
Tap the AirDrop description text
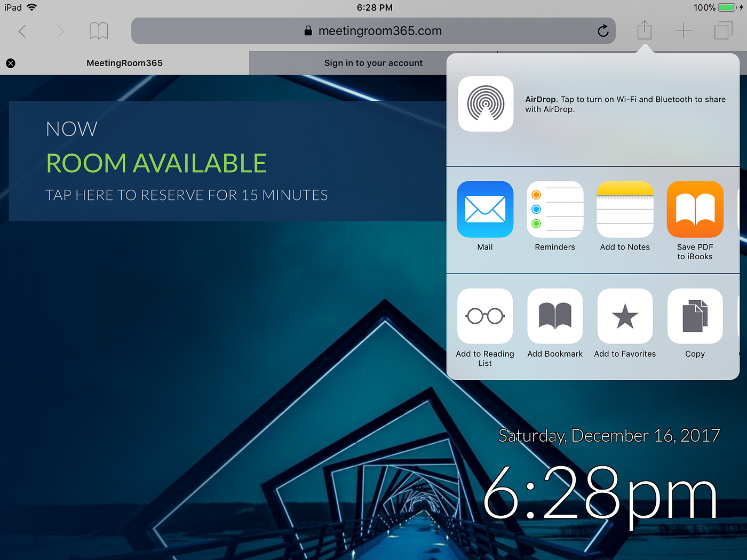tap(625, 104)
